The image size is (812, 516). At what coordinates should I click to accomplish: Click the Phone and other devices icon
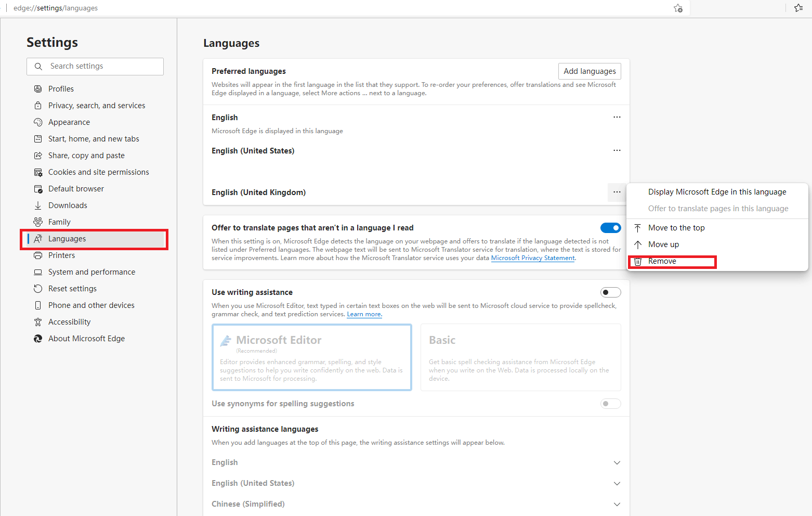click(x=38, y=305)
